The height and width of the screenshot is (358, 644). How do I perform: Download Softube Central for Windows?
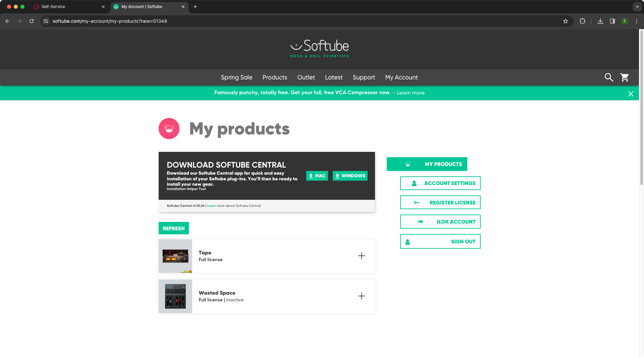point(350,176)
